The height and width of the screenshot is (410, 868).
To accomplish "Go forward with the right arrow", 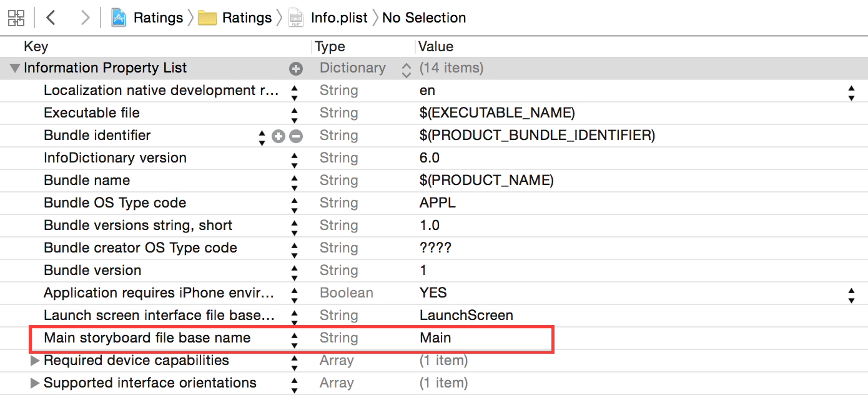I will (86, 17).
